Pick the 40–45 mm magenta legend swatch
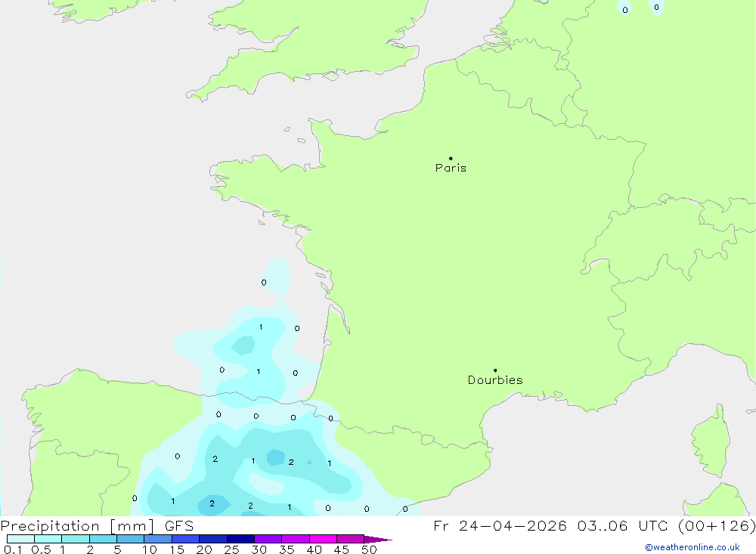 tap(323, 539)
